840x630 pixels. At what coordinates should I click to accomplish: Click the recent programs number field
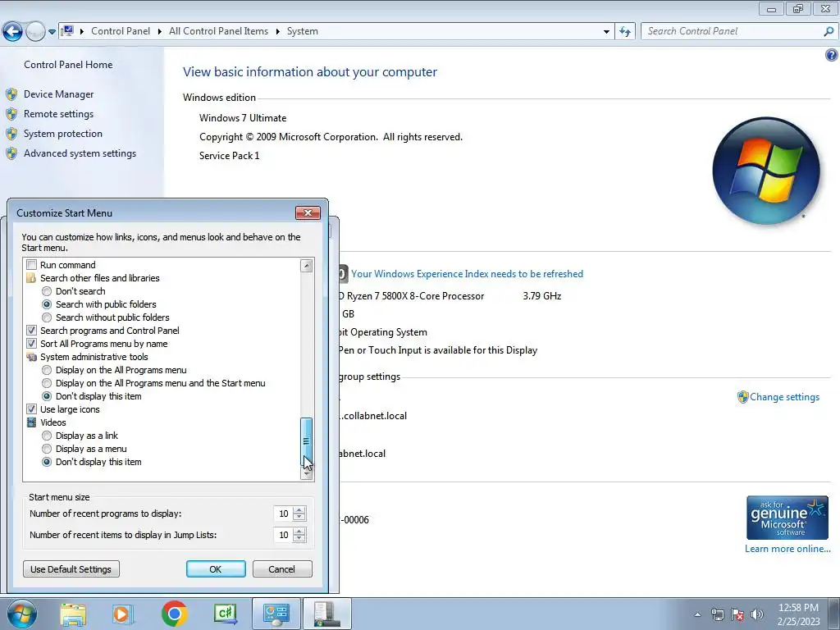[x=283, y=514]
